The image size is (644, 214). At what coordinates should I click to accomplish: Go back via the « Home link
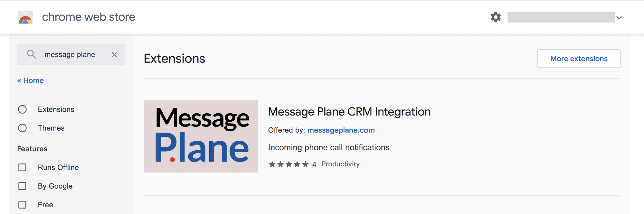click(x=31, y=80)
